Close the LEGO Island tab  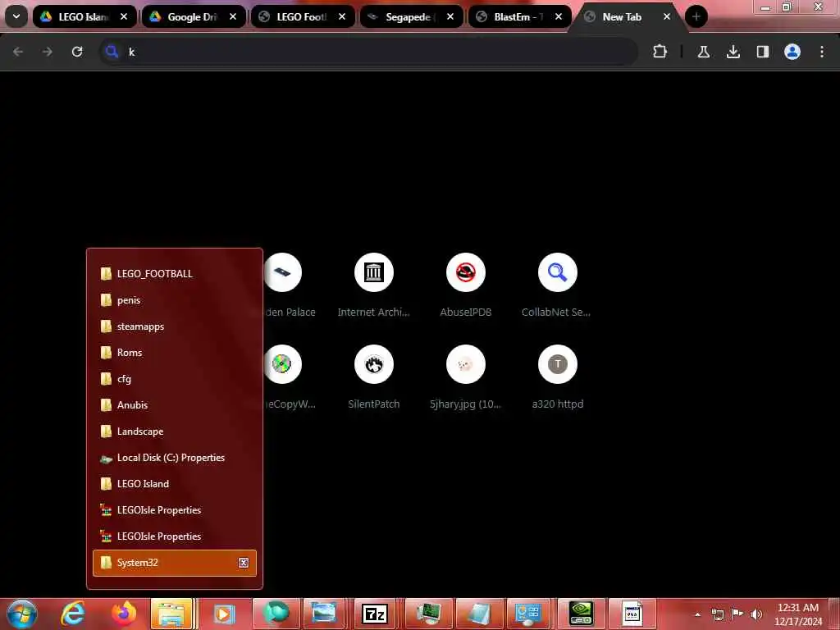coord(124,16)
